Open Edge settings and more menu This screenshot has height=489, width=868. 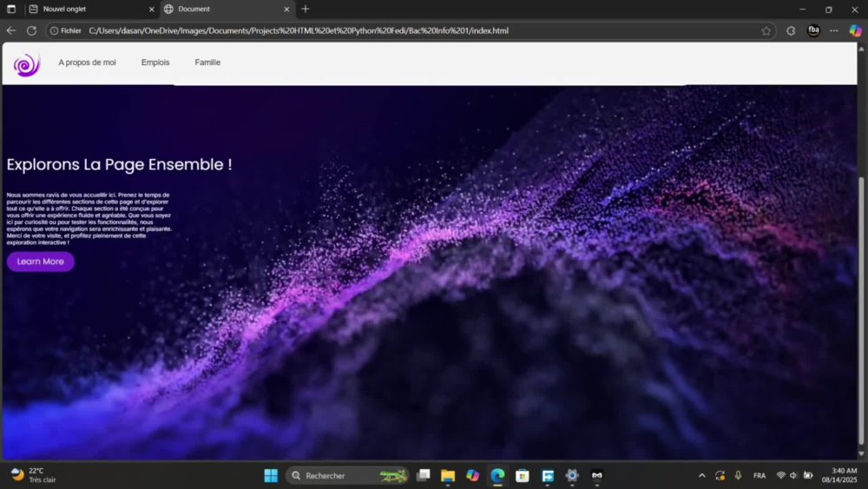[833, 31]
